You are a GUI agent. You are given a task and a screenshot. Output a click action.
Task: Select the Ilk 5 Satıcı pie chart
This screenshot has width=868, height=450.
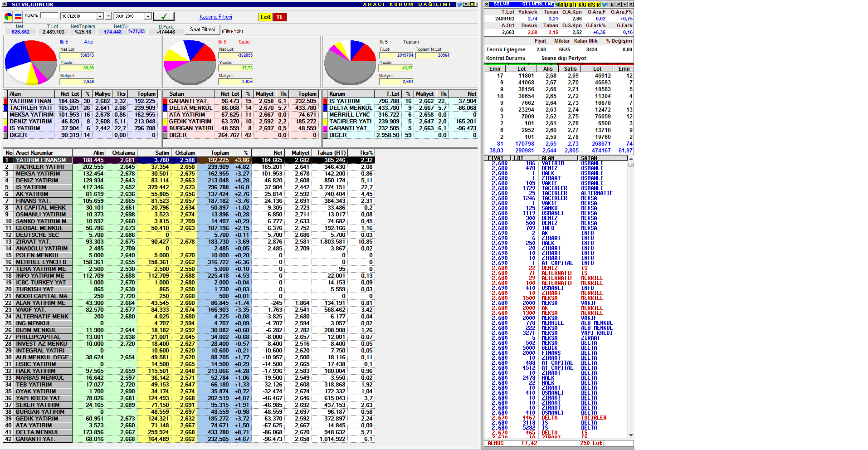[190, 63]
